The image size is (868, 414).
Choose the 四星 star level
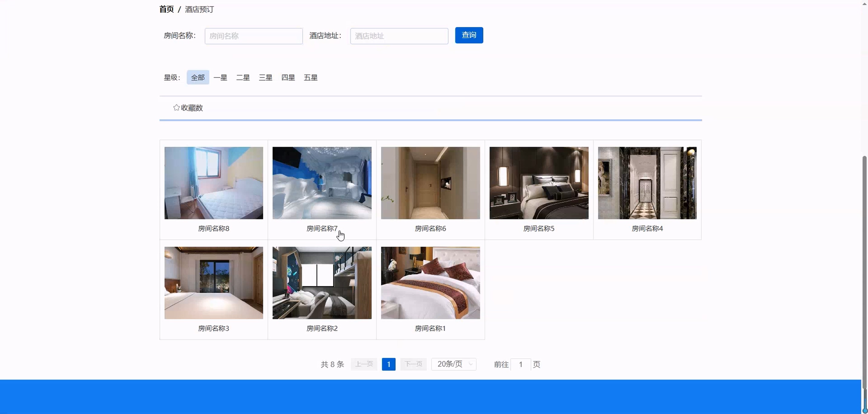pos(288,77)
